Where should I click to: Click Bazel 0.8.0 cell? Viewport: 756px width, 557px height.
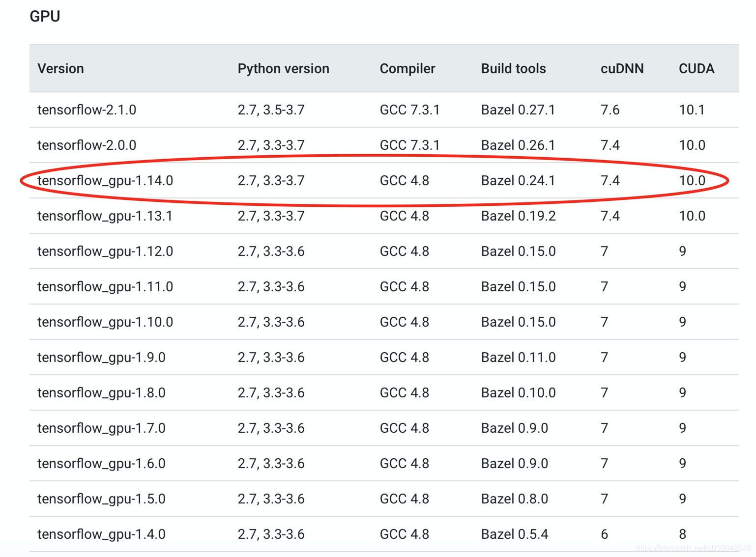pos(514,499)
